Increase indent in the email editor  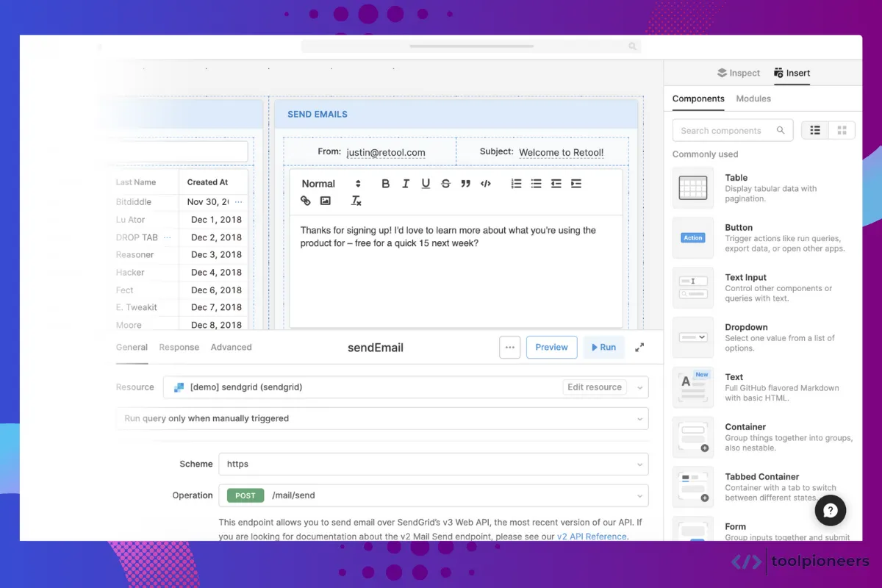click(576, 184)
